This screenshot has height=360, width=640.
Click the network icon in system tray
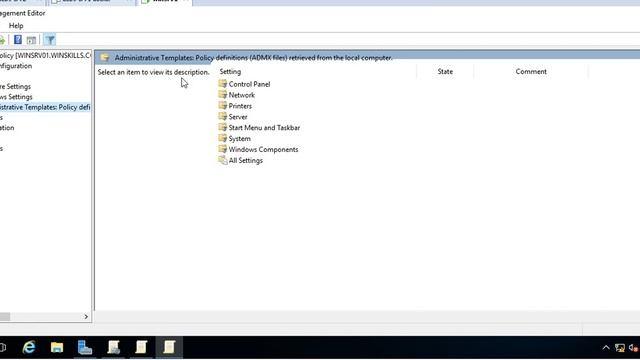point(620,348)
